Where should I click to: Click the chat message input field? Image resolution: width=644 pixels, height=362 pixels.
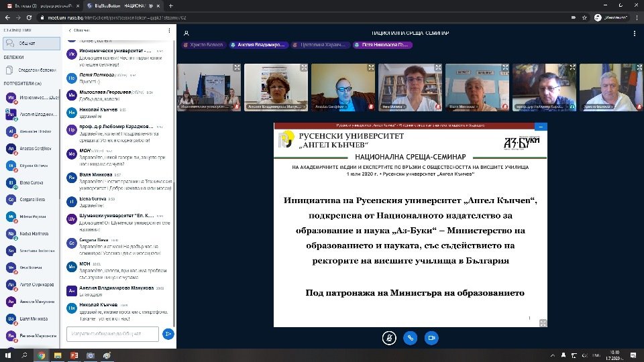click(113, 334)
